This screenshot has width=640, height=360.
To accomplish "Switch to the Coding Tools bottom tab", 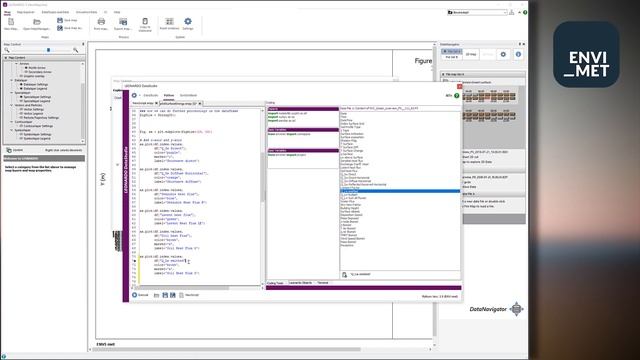I will point(275,283).
